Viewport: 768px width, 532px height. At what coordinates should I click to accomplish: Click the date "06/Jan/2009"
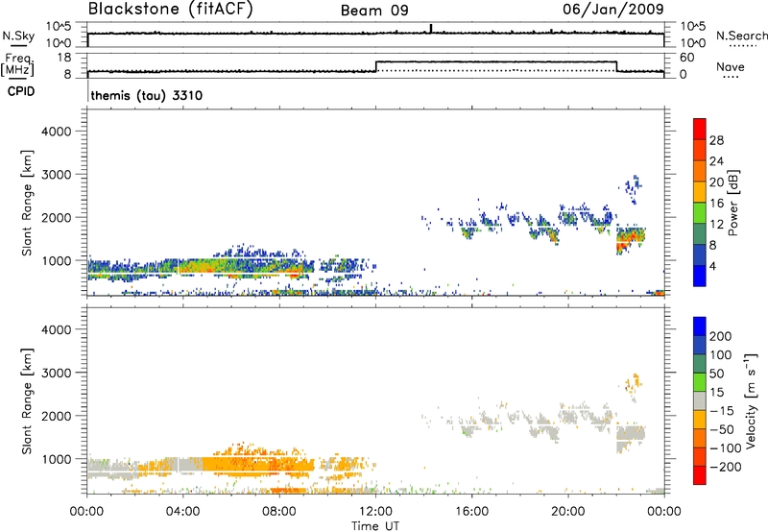point(612,9)
